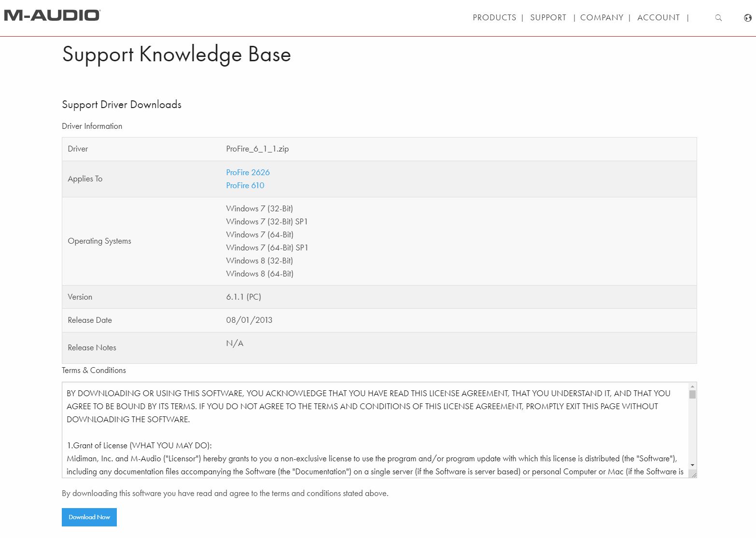Select the Windows 7 (32-Bit) SP1 entry
This screenshot has height=538, width=756.
point(267,221)
